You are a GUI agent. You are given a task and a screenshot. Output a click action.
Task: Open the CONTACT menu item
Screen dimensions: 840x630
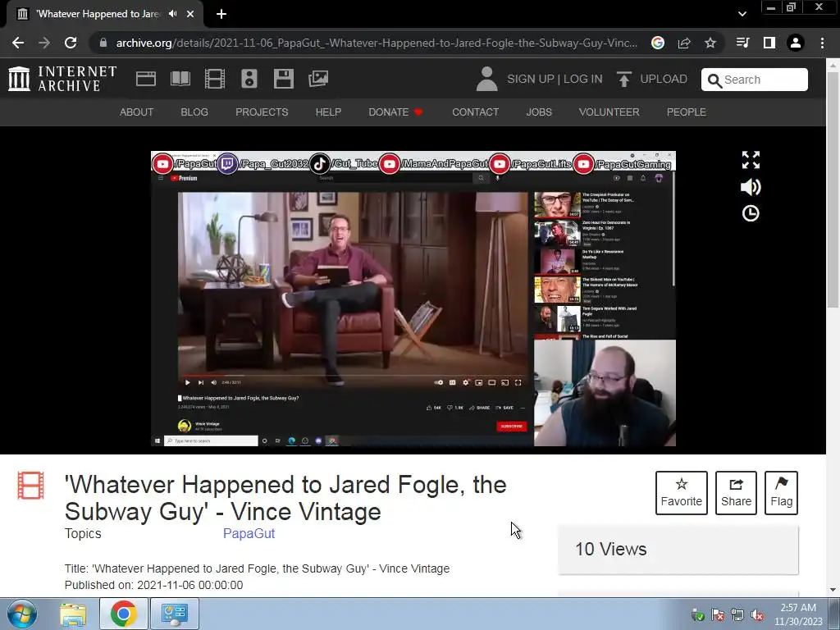tap(475, 112)
